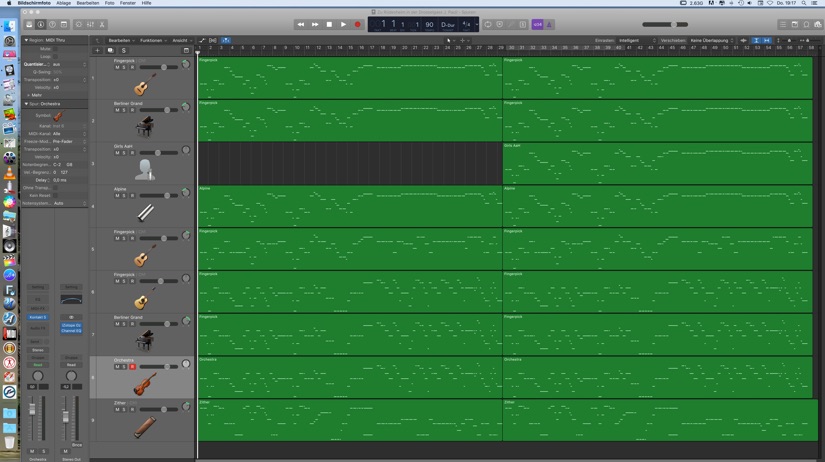
Task: Click the Orchestra channel strip volume fader
Action: (32, 410)
